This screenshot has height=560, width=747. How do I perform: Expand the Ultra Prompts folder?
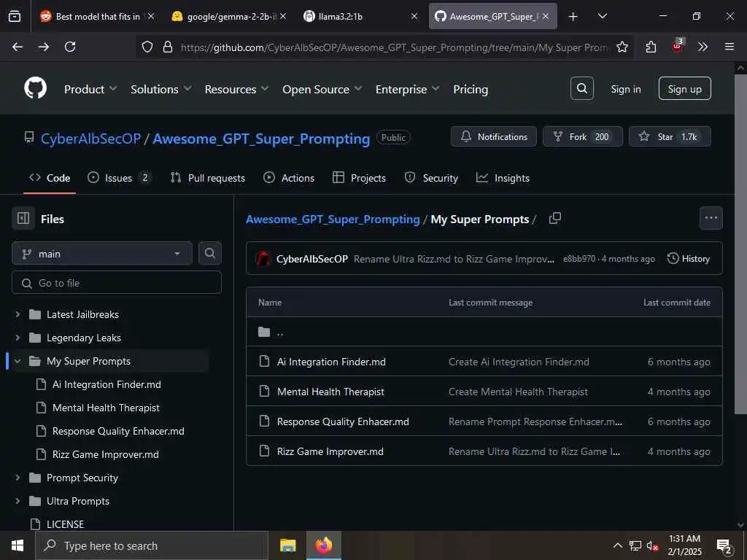pyautogui.click(x=18, y=501)
